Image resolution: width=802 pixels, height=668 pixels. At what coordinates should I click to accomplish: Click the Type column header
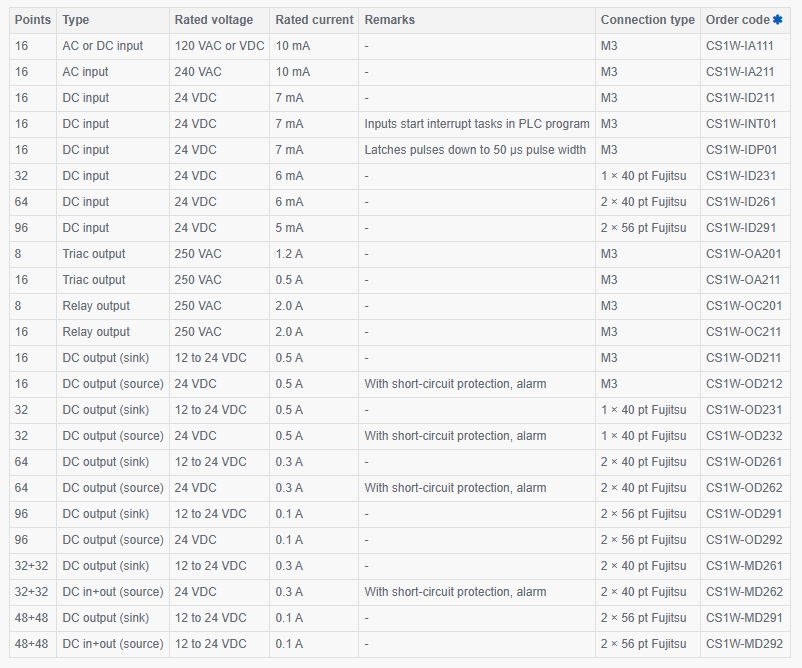(x=76, y=20)
